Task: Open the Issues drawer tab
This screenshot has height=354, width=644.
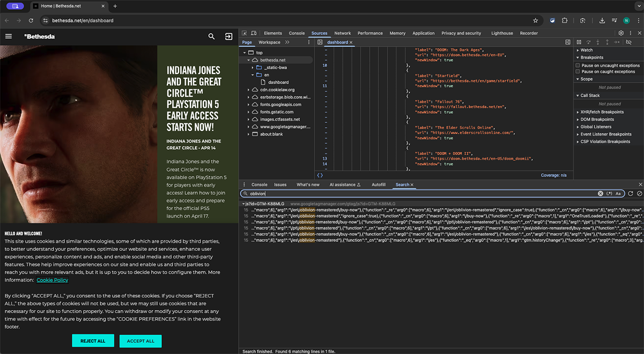Action: tap(280, 185)
